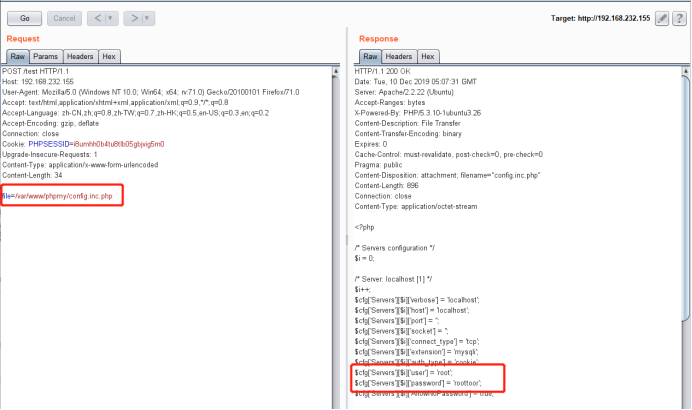Go forward with the next-request arrow

134,19
